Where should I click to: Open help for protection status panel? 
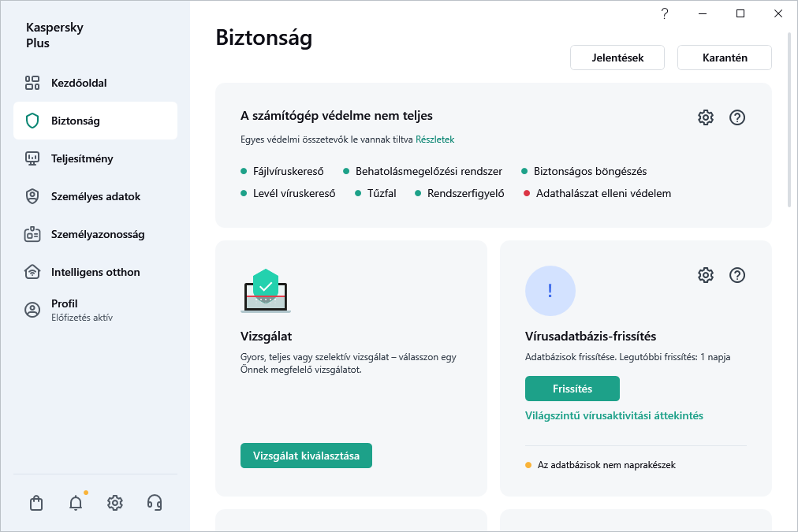point(737,117)
